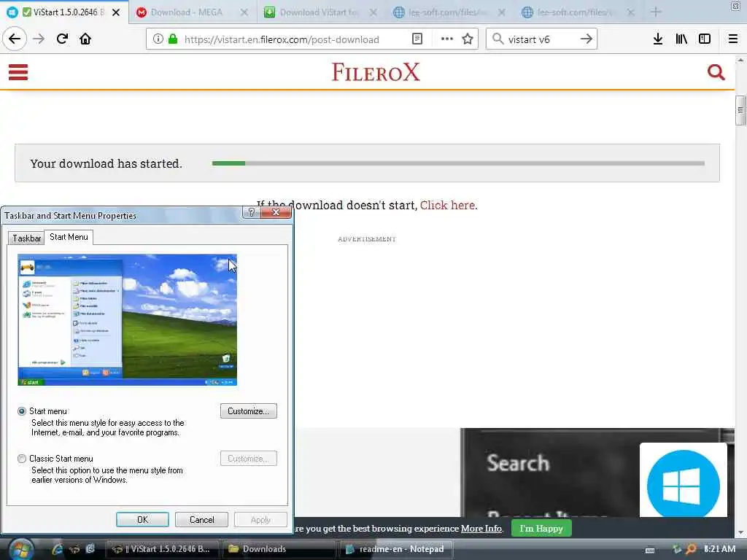This screenshot has height=560, width=747.
Task: Click the second quick launch icon
Action: 74,549
